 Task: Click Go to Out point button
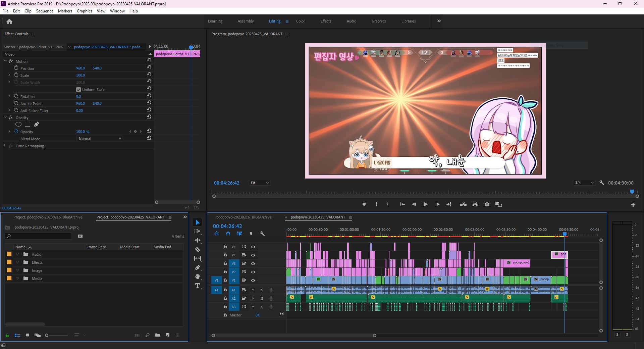point(449,204)
